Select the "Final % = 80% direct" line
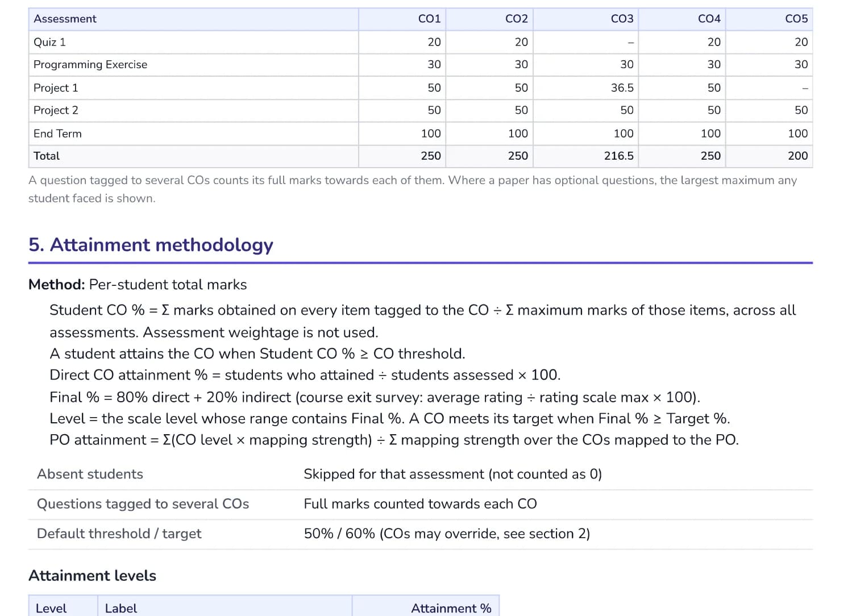 (x=375, y=397)
